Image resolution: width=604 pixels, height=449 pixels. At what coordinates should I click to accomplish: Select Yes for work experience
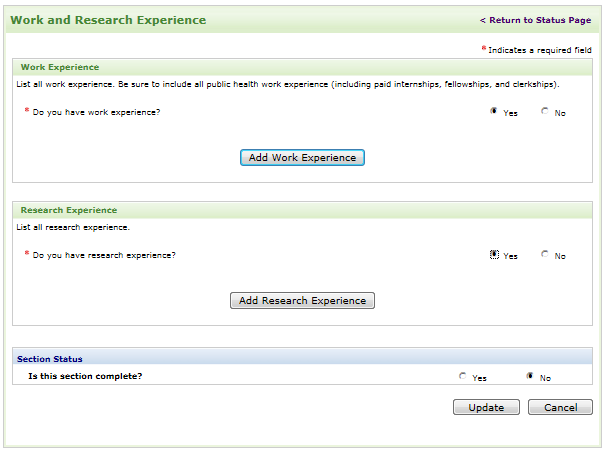point(493,111)
